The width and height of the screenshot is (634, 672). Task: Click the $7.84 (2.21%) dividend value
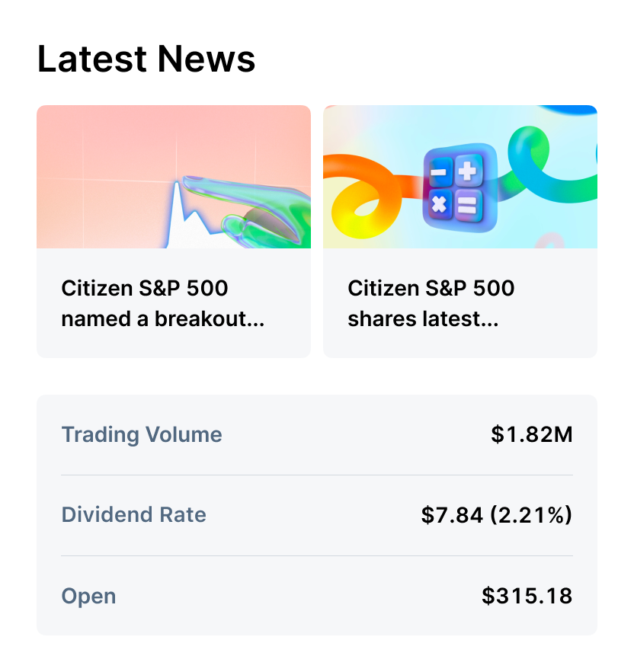[496, 515]
